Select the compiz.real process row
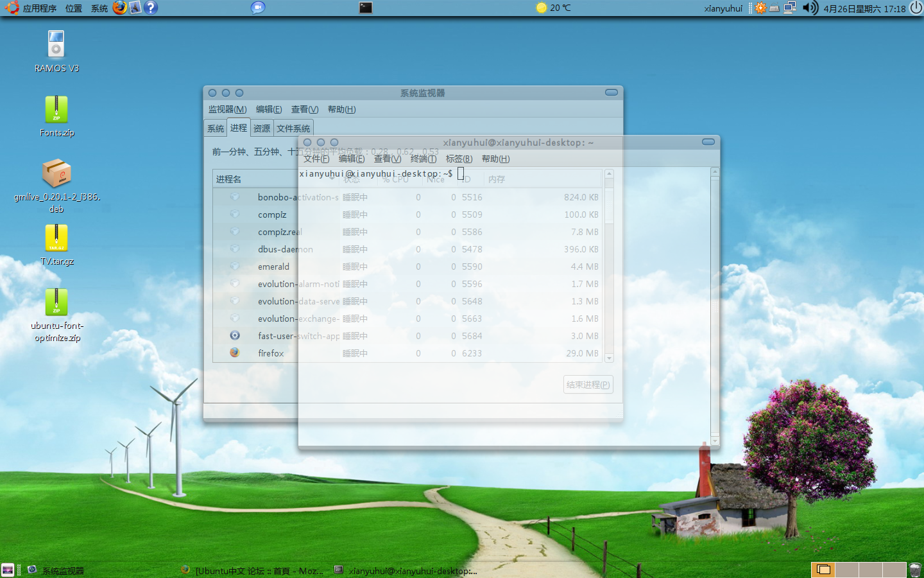Screen dimensions: 924x578 407,232
